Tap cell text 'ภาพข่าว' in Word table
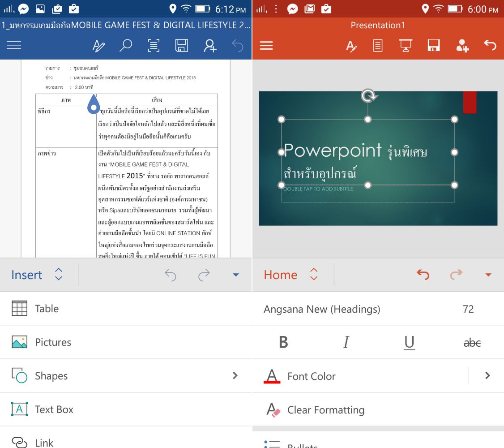Image resolution: width=504 pixels, height=448 pixels. coord(47,153)
